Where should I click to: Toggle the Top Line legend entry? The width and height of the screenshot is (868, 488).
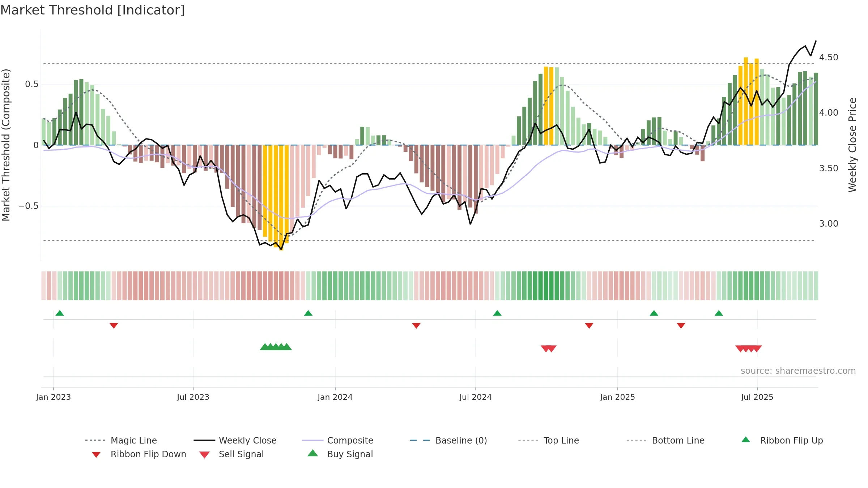click(x=548, y=440)
